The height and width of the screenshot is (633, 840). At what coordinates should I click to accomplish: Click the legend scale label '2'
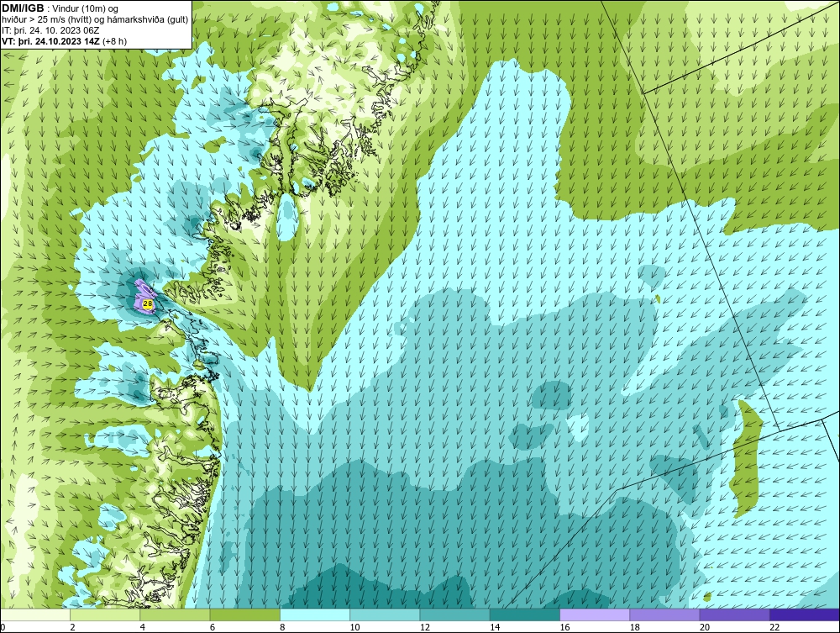[x=72, y=627]
